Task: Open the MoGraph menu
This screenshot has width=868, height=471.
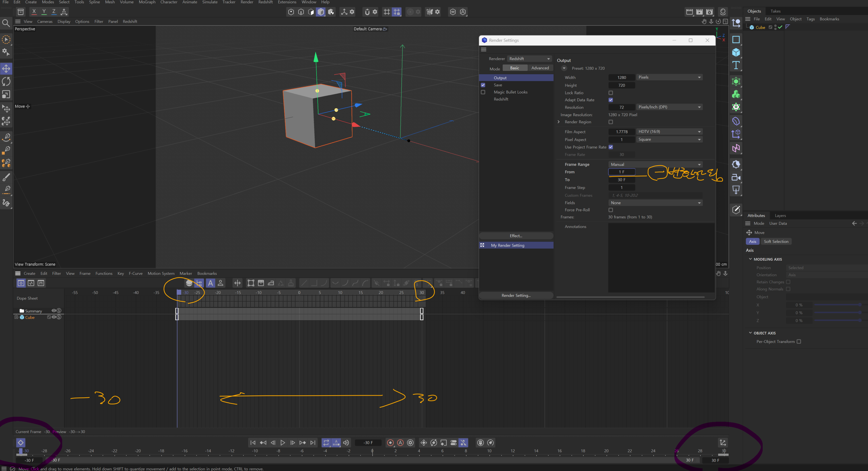Action: [x=147, y=2]
